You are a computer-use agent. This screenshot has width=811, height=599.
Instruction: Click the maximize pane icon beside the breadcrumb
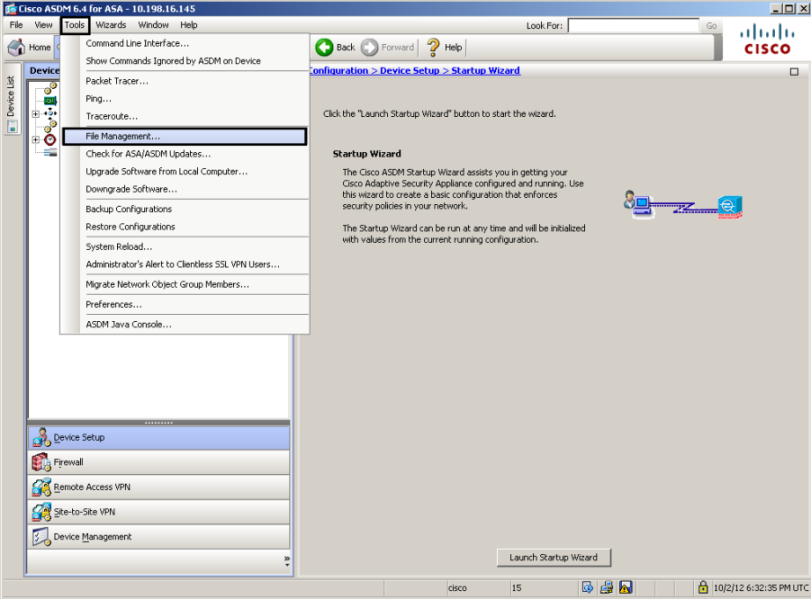click(794, 71)
